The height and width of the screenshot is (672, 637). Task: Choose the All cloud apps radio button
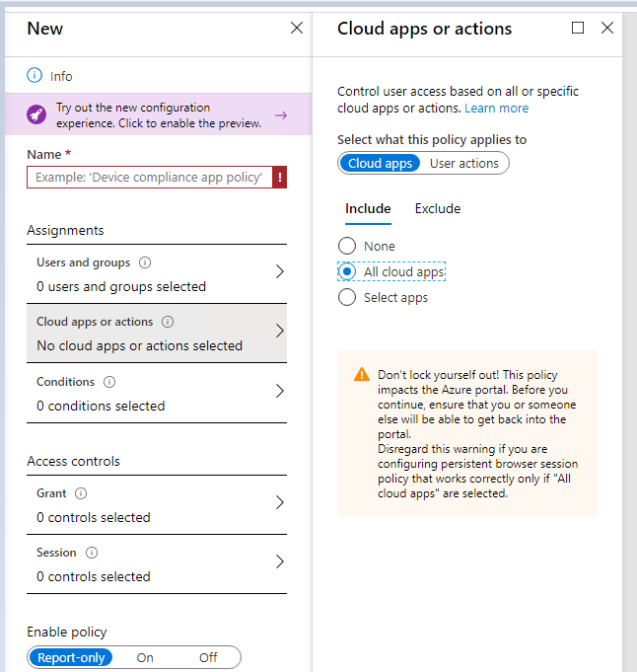[347, 271]
